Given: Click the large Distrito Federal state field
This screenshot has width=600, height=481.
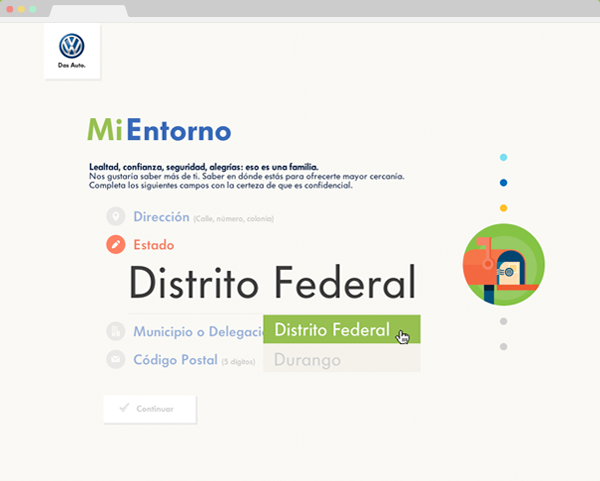Looking at the screenshot, I should (x=272, y=282).
